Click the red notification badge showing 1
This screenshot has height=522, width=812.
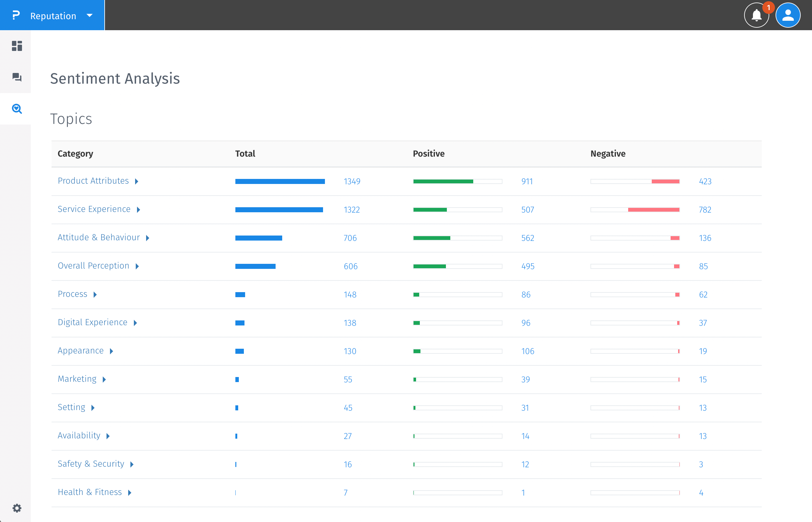tap(768, 8)
